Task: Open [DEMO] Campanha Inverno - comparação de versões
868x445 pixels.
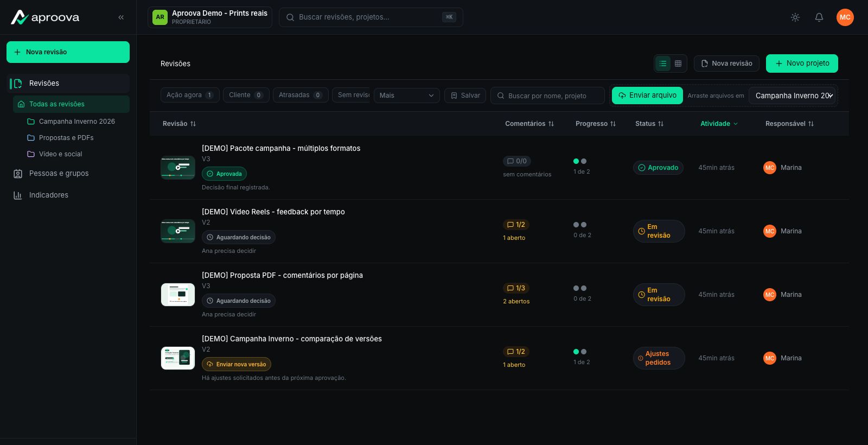Action: [x=292, y=339]
